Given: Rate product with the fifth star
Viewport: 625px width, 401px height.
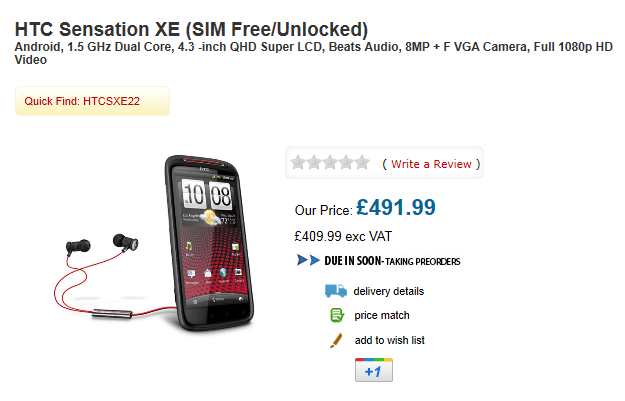Looking at the screenshot, I should click(362, 163).
